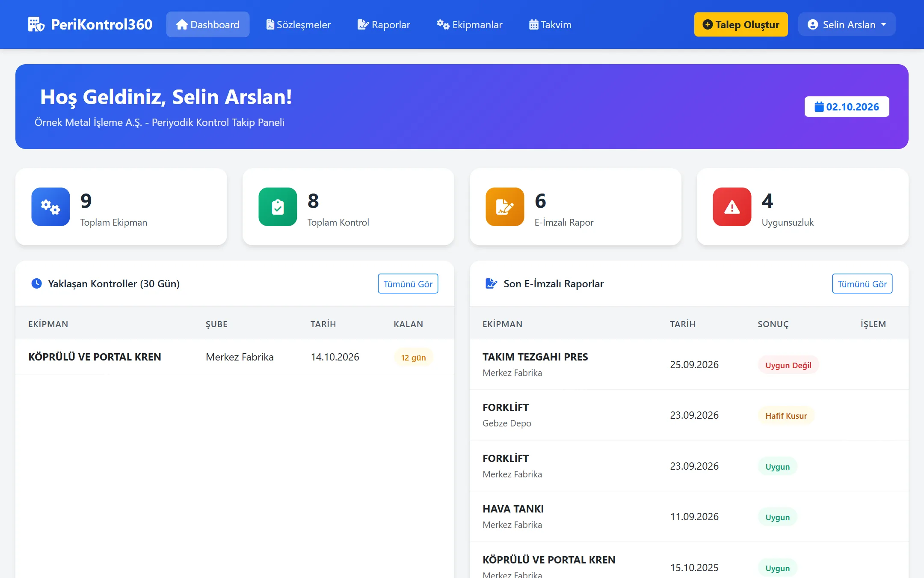Click the calendar icon in the date badge
924x578 pixels.
(x=819, y=107)
